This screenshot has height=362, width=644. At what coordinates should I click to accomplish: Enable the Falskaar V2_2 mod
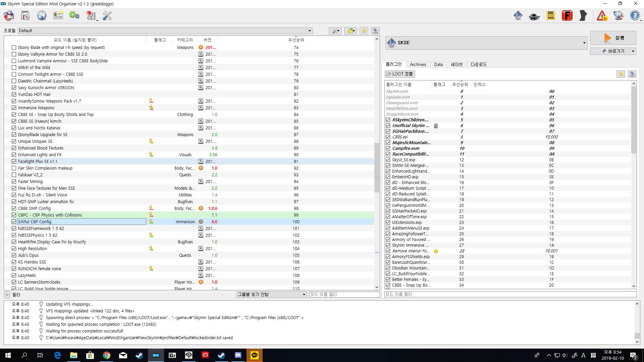coord(14,175)
